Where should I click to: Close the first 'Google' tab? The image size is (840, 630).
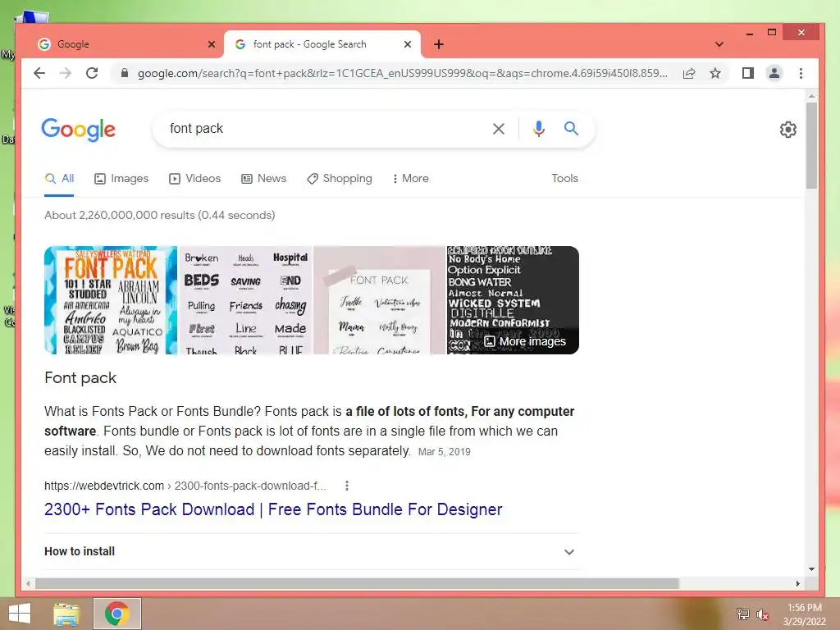click(x=212, y=44)
